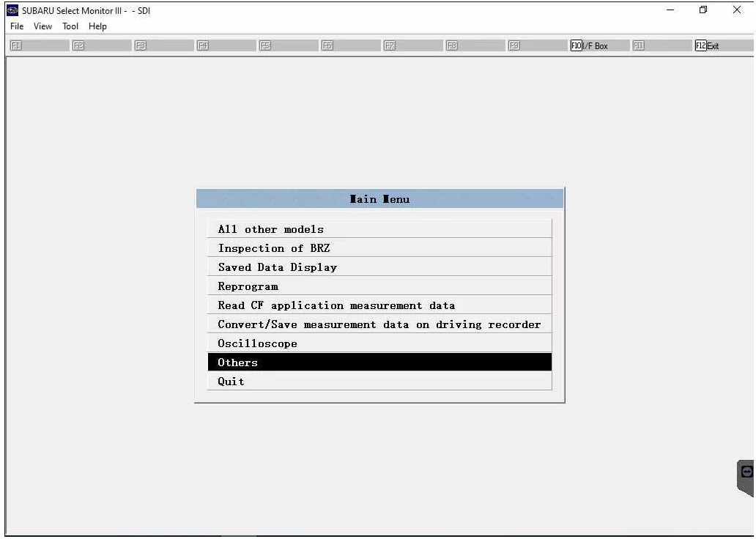The height and width of the screenshot is (539, 756).
Task: Click the disabled F7 function key
Action: 412,46
